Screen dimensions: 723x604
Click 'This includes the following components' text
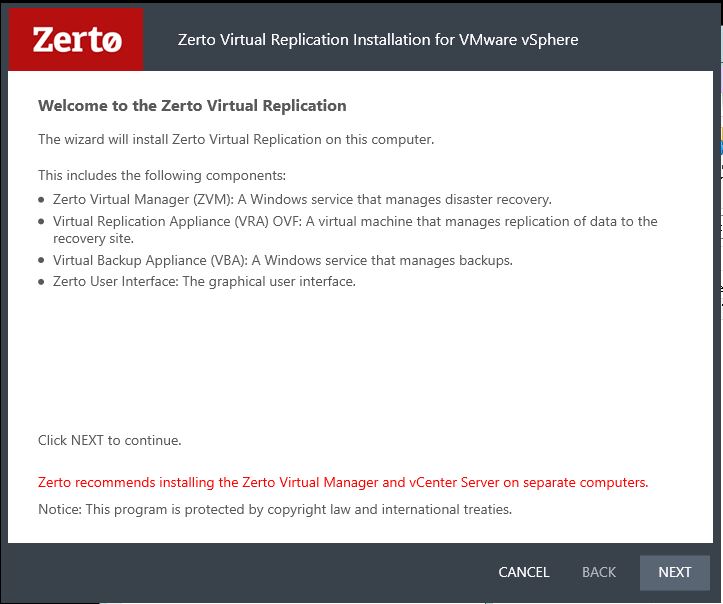[x=162, y=176]
